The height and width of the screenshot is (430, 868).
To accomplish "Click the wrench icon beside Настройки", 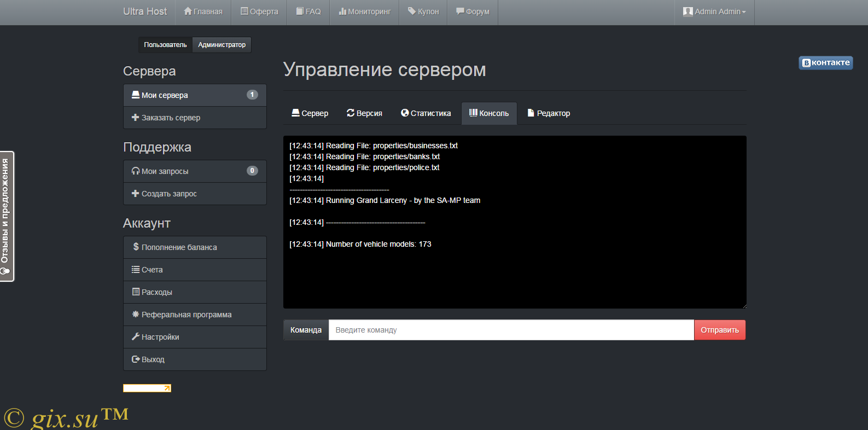I will [x=136, y=336].
